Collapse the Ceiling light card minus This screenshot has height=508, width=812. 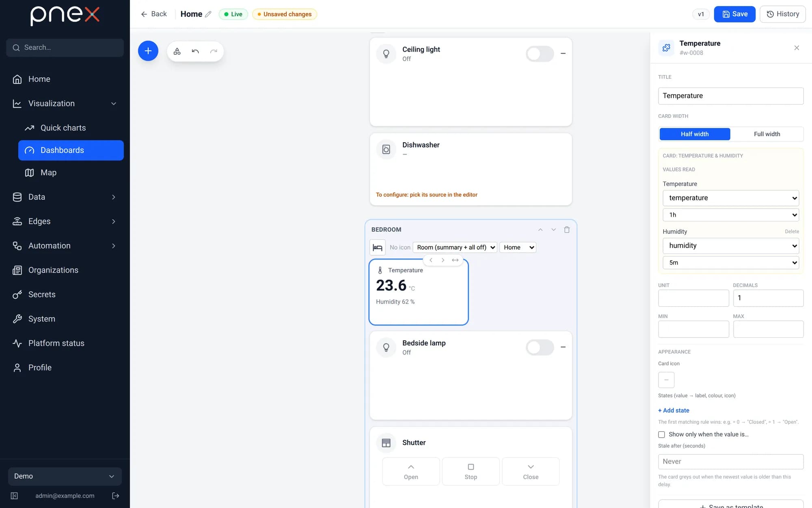[x=563, y=54]
